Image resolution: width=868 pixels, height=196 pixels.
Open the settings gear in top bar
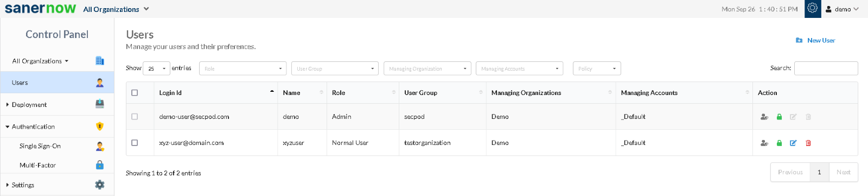(812, 9)
